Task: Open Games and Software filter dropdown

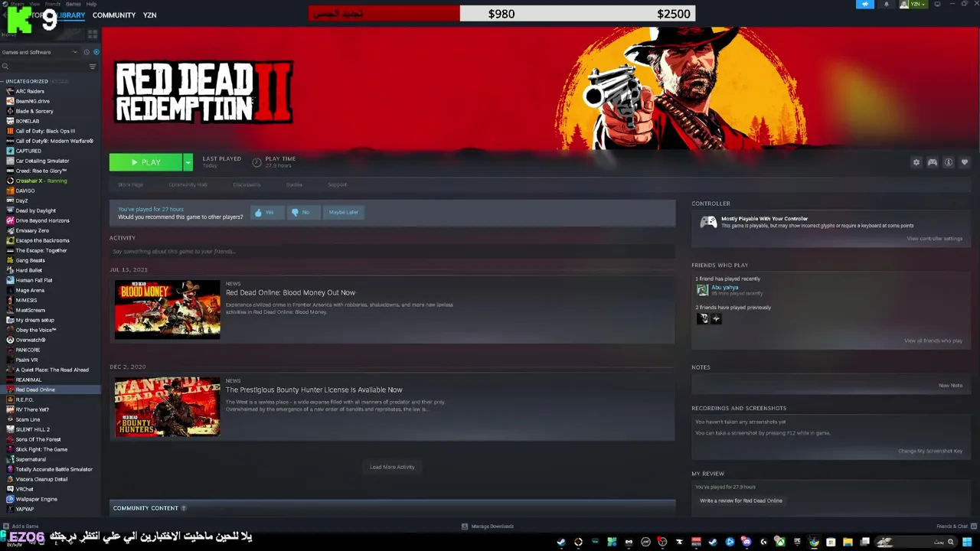Action: click(40, 52)
